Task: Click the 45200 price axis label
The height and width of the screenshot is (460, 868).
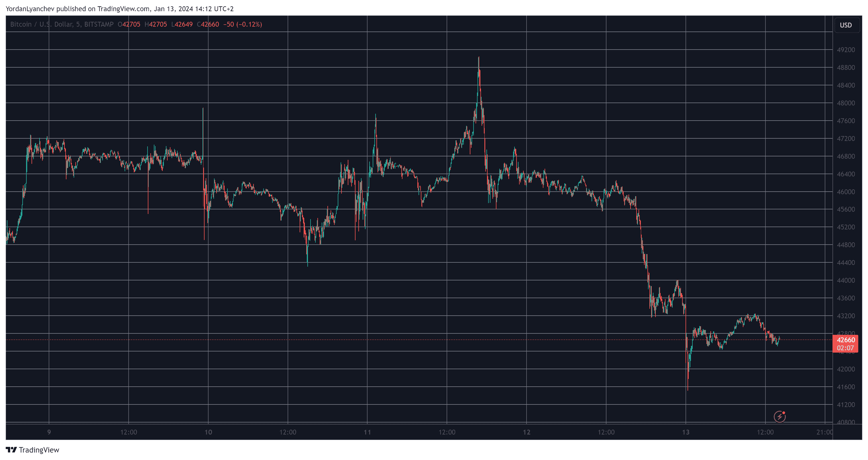Action: (x=846, y=227)
